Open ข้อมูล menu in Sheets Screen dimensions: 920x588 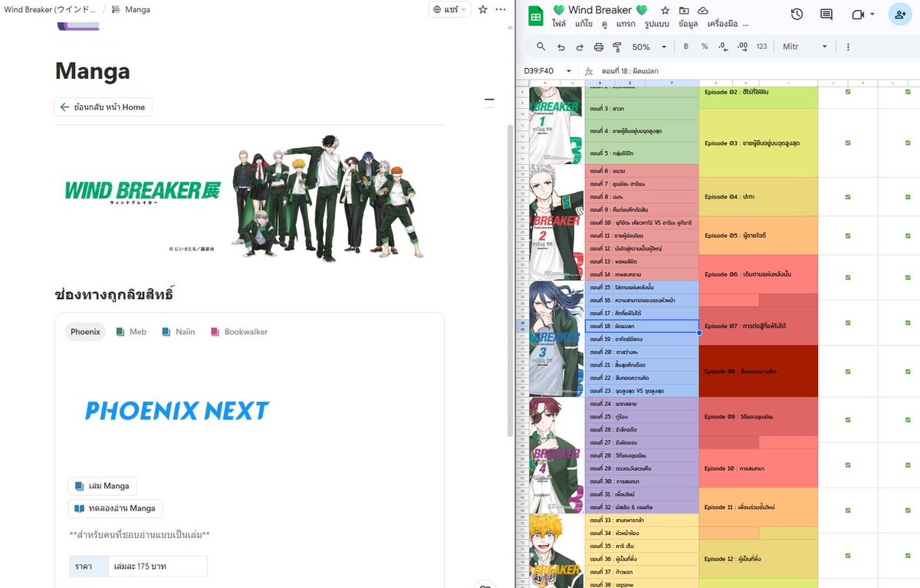click(688, 24)
